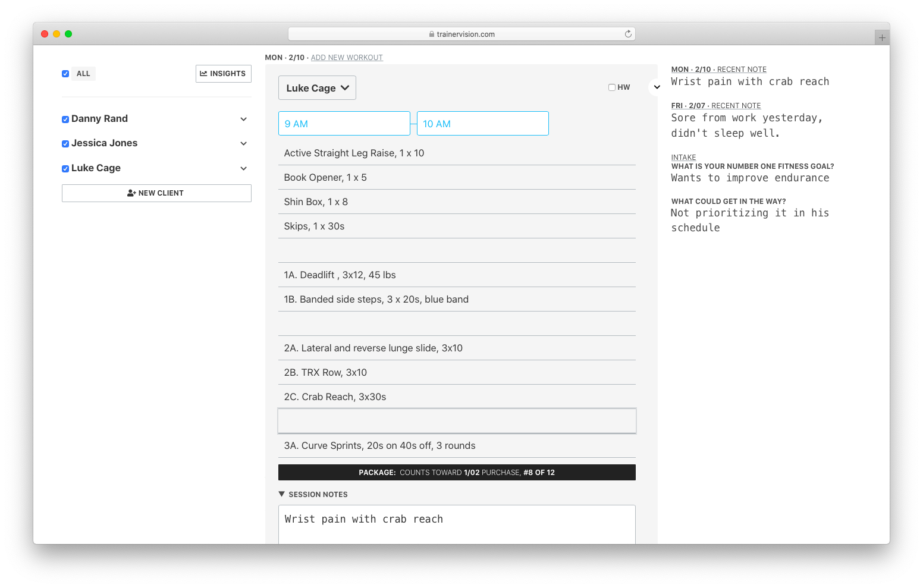923x588 pixels.
Task: Click the reload icon in address bar
Action: coord(628,34)
